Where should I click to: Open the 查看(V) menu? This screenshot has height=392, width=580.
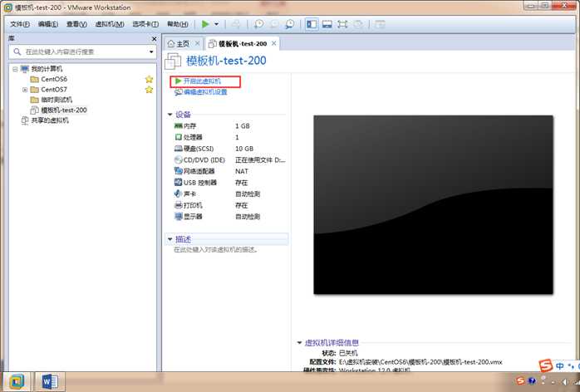(x=76, y=24)
